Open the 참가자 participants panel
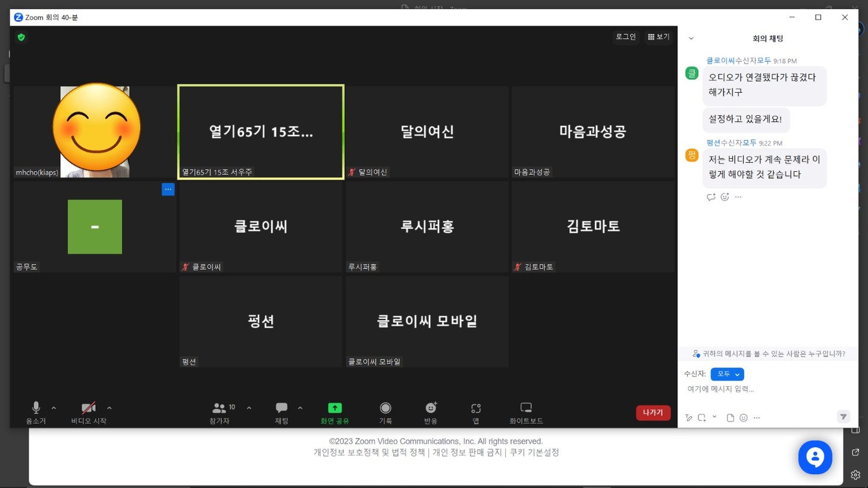The width and height of the screenshot is (868, 488). click(220, 413)
